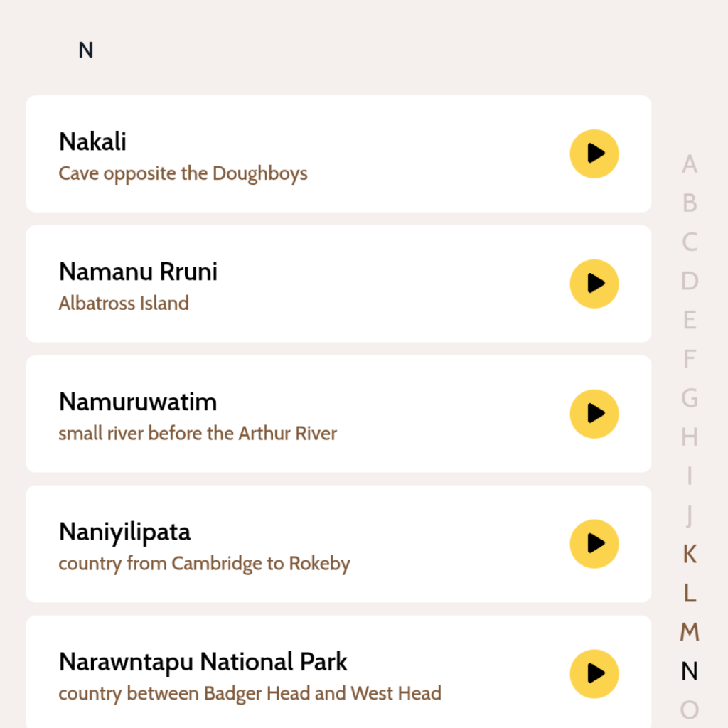Jump to letter A in index
Viewport: 728px width, 728px height.
pos(689,164)
